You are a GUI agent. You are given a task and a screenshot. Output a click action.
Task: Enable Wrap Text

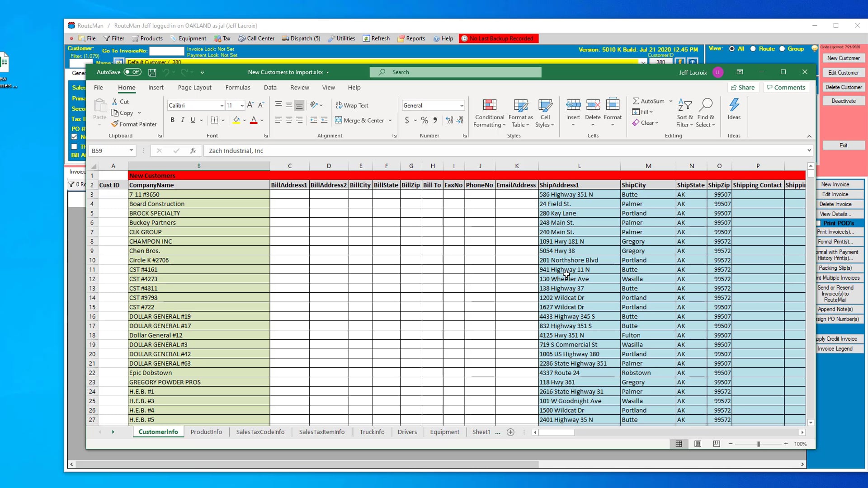tap(352, 105)
